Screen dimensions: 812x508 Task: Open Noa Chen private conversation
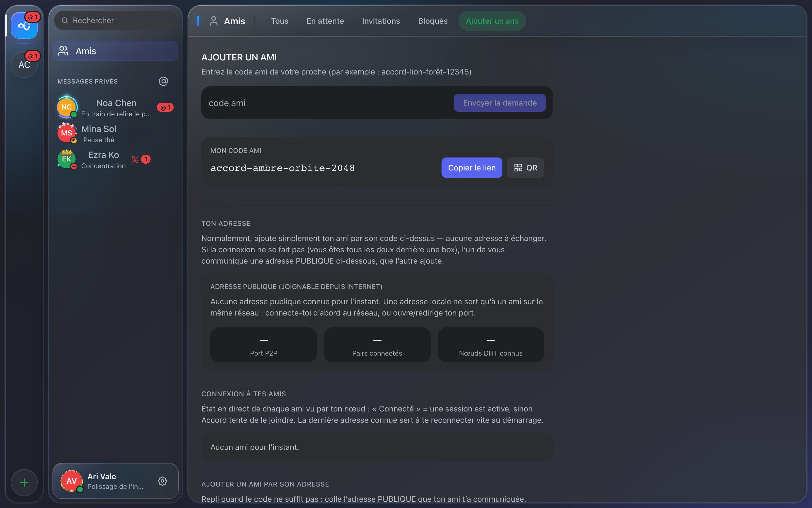tap(115, 108)
